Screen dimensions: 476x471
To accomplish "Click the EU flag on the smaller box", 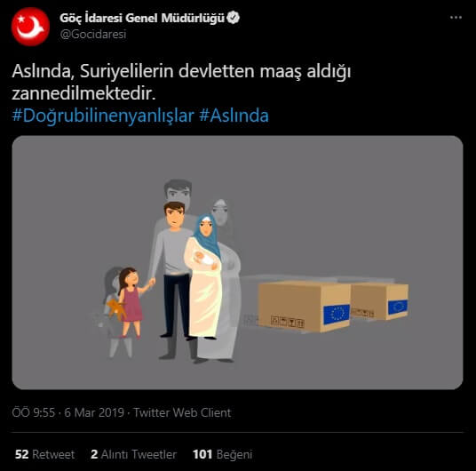I will pyautogui.click(x=398, y=307).
